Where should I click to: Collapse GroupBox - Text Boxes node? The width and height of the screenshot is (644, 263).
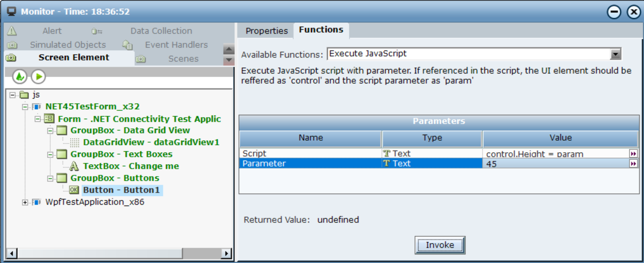tap(50, 155)
